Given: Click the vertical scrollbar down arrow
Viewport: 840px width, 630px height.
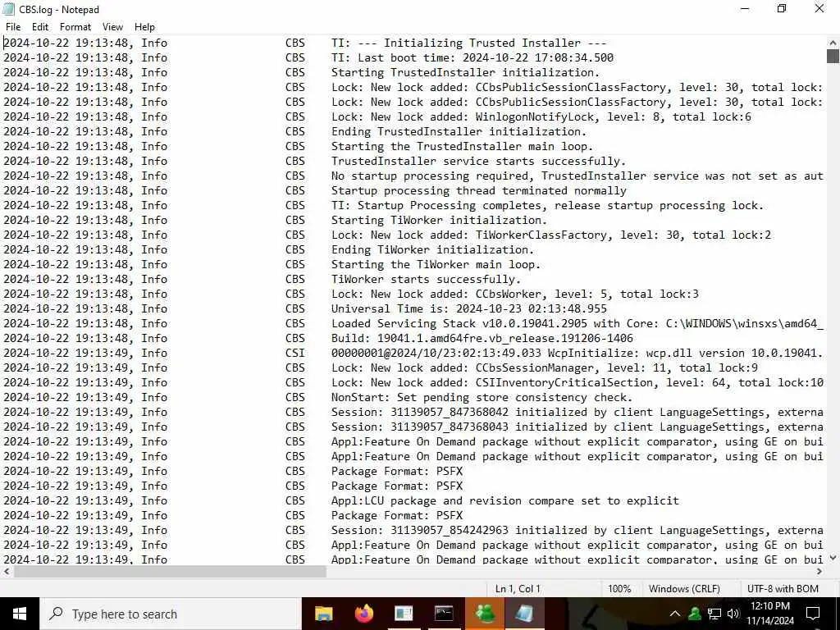Looking at the screenshot, I should pos(833,558).
